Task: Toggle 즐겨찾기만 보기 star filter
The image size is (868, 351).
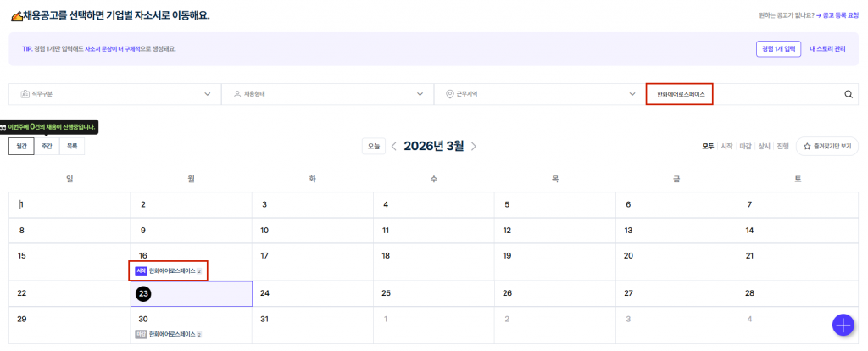Action: [x=826, y=146]
